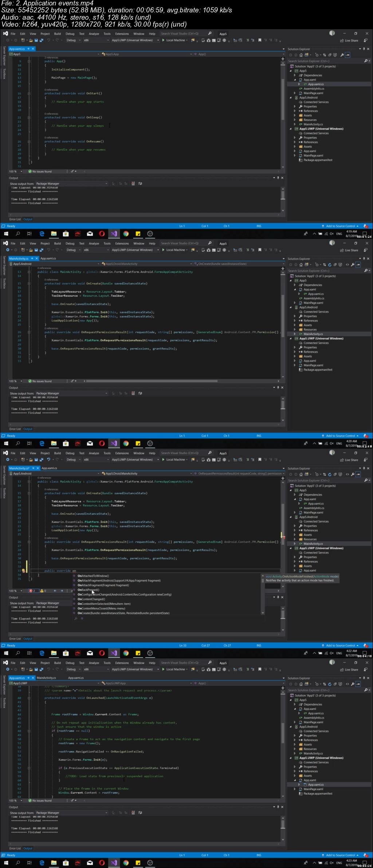The height and width of the screenshot is (868, 373).
Task: Click Solution Explorer Home icon in 00:01:24 frame
Action: tap(301, 55)
